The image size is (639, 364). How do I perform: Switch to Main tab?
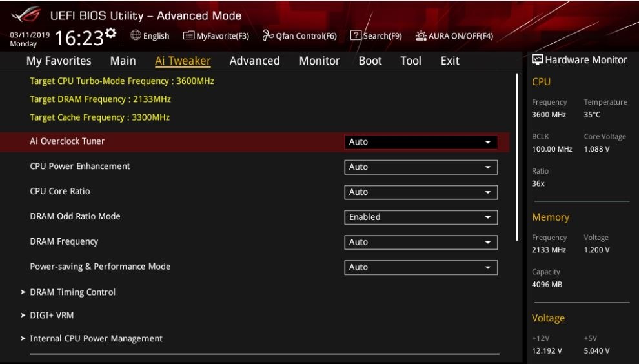(x=123, y=61)
